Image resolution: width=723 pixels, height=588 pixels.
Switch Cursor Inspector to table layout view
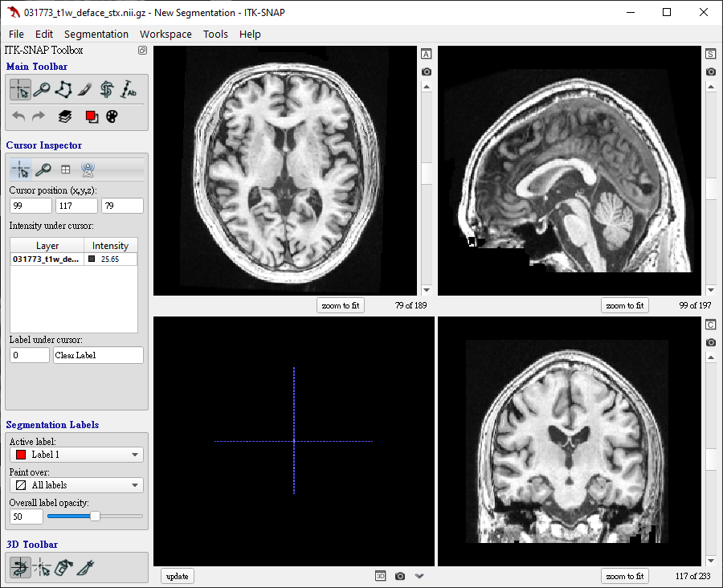pos(65,169)
